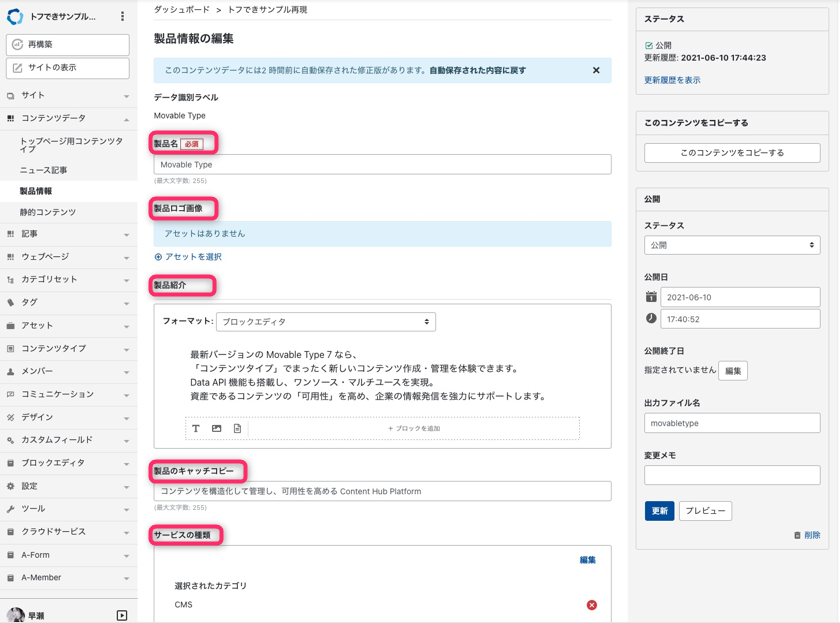The height and width of the screenshot is (623, 840).
Task: Click the ツール wrench icon
Action: coord(10,509)
